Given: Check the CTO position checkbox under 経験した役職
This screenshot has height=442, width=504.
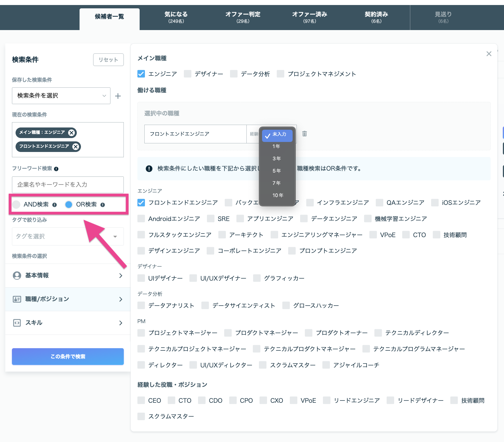Looking at the screenshot, I should (x=171, y=401).
